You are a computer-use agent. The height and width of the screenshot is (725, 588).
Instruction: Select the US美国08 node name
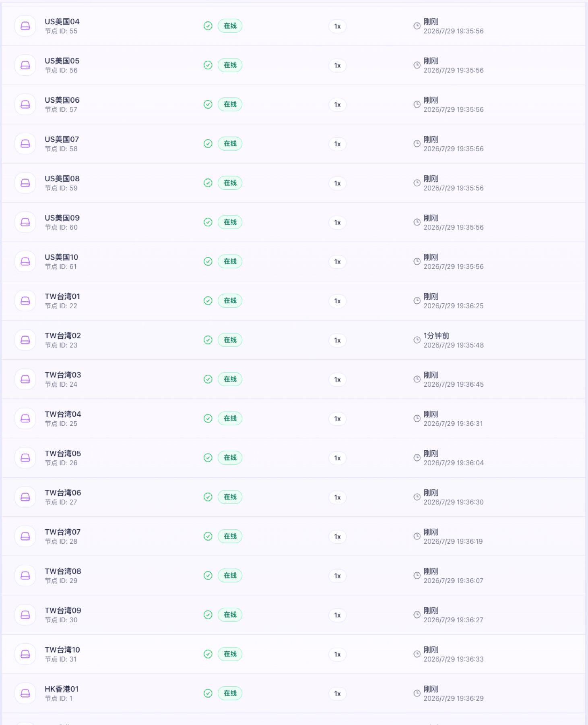pyautogui.click(x=62, y=178)
